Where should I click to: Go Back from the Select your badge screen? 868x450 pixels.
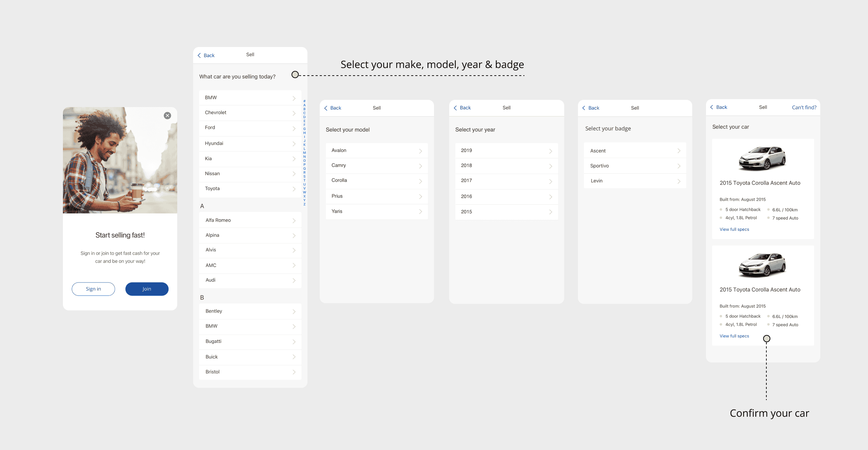pyautogui.click(x=591, y=108)
